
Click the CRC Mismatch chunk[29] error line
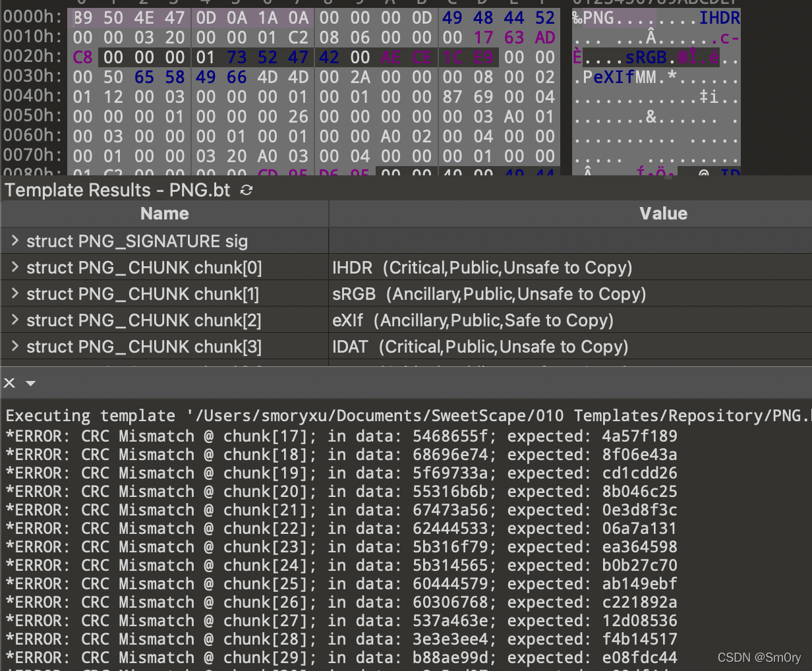(341, 658)
